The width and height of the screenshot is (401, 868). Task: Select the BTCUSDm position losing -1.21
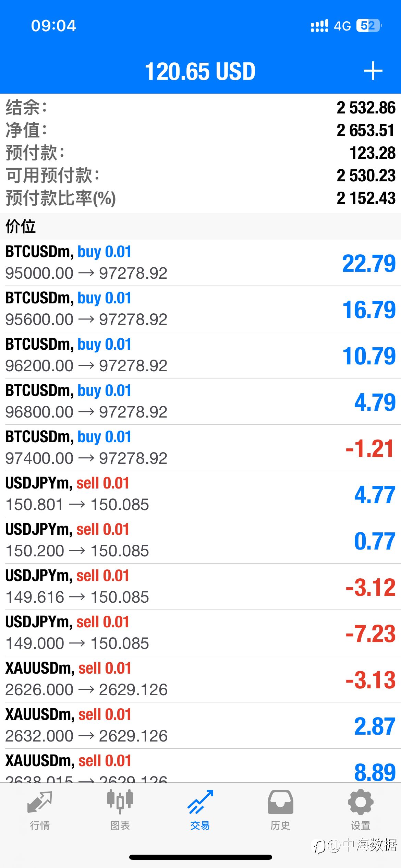(200, 448)
